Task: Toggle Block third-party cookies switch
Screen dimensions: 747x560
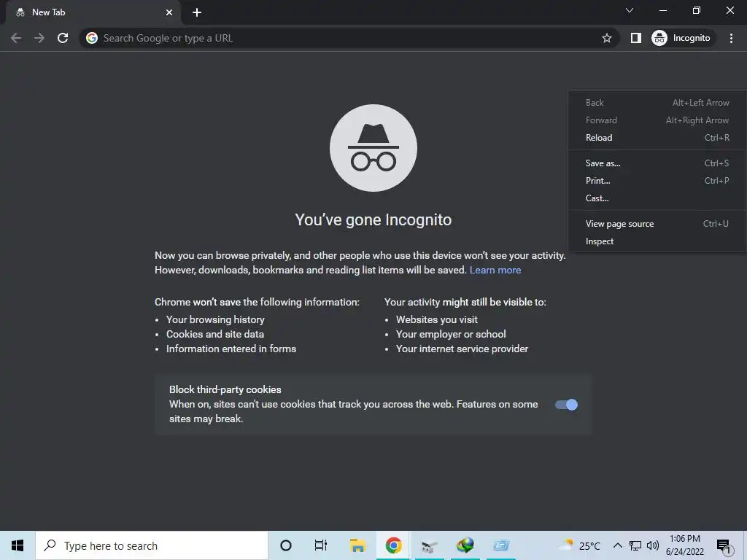Action: pos(566,405)
